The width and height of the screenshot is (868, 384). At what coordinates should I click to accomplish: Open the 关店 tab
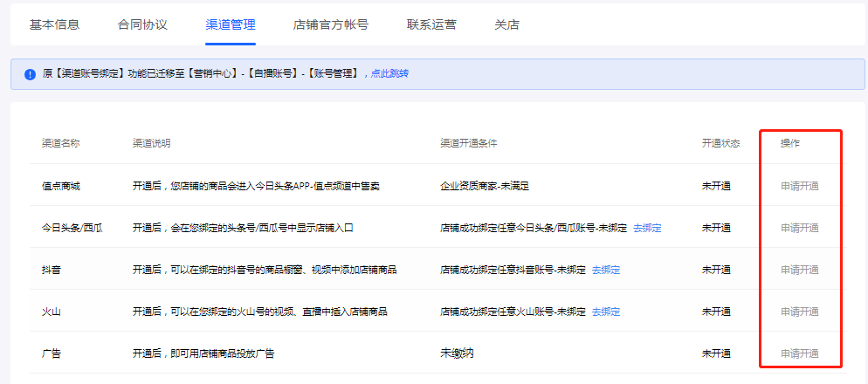click(x=506, y=24)
